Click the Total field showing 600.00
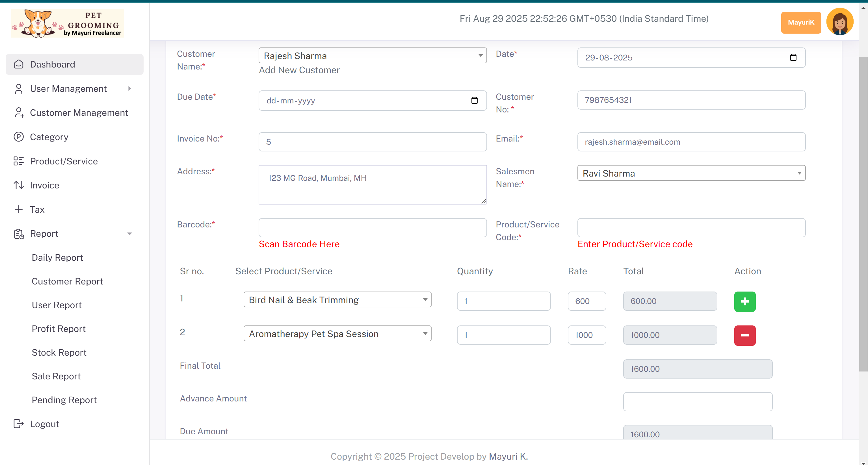The width and height of the screenshot is (868, 465). coord(670,301)
